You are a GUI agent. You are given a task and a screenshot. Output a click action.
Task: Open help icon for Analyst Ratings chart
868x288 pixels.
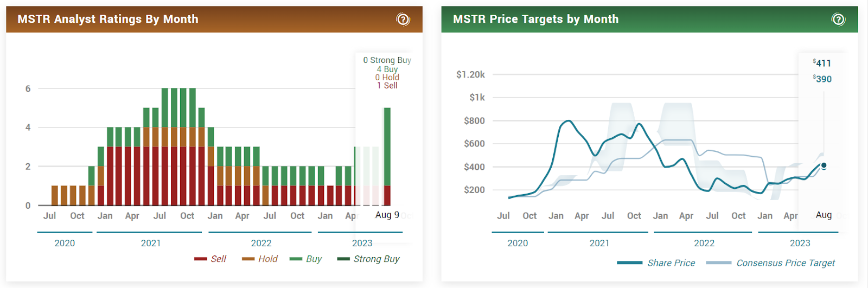(x=403, y=20)
